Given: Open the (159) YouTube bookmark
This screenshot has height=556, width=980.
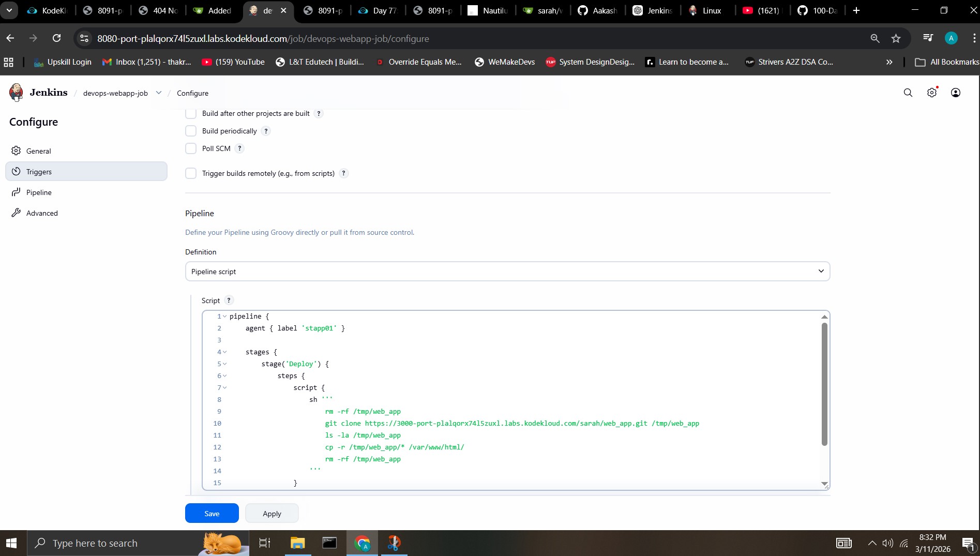Looking at the screenshot, I should pyautogui.click(x=233, y=62).
